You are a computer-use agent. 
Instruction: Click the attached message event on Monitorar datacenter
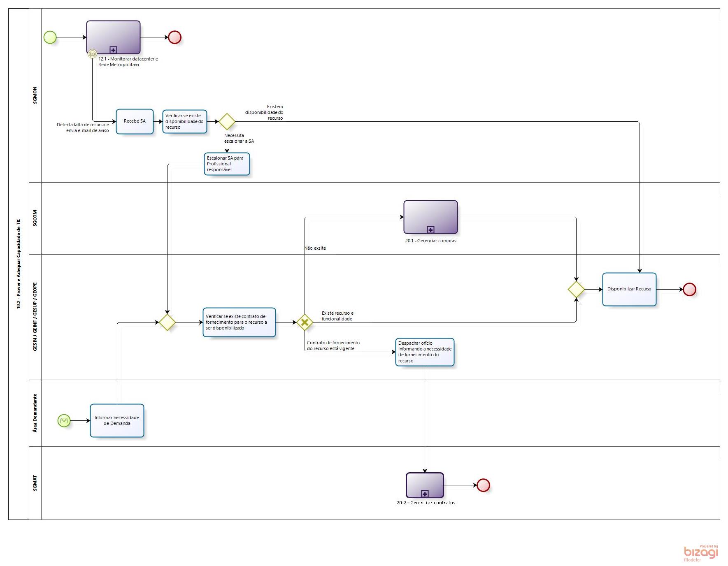pyautogui.click(x=93, y=54)
